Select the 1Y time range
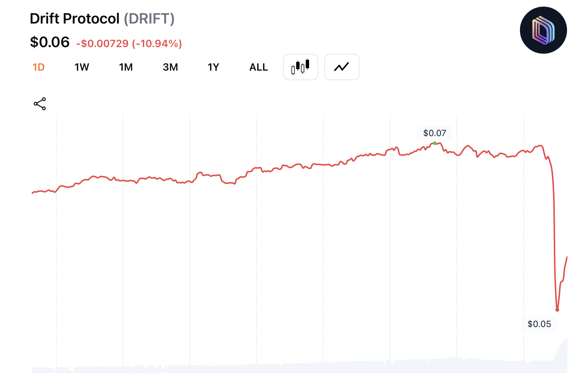 point(213,67)
